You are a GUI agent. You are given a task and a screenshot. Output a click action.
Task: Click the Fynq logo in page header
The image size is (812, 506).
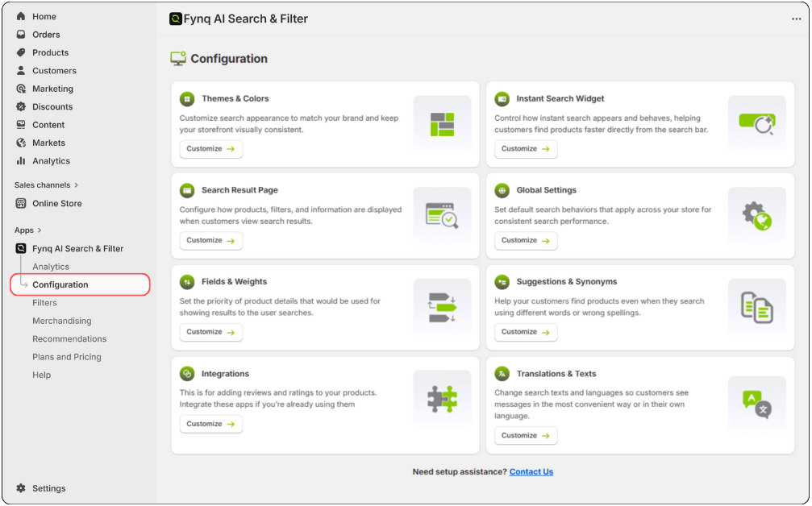176,19
